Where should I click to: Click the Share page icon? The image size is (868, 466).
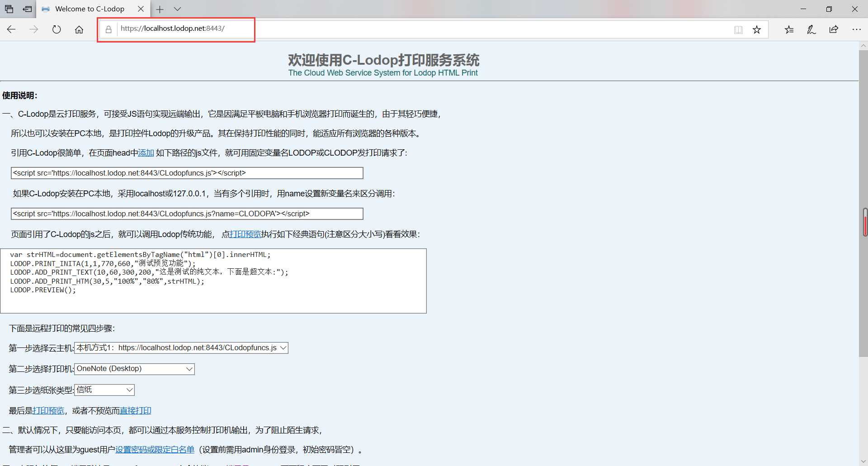click(834, 29)
